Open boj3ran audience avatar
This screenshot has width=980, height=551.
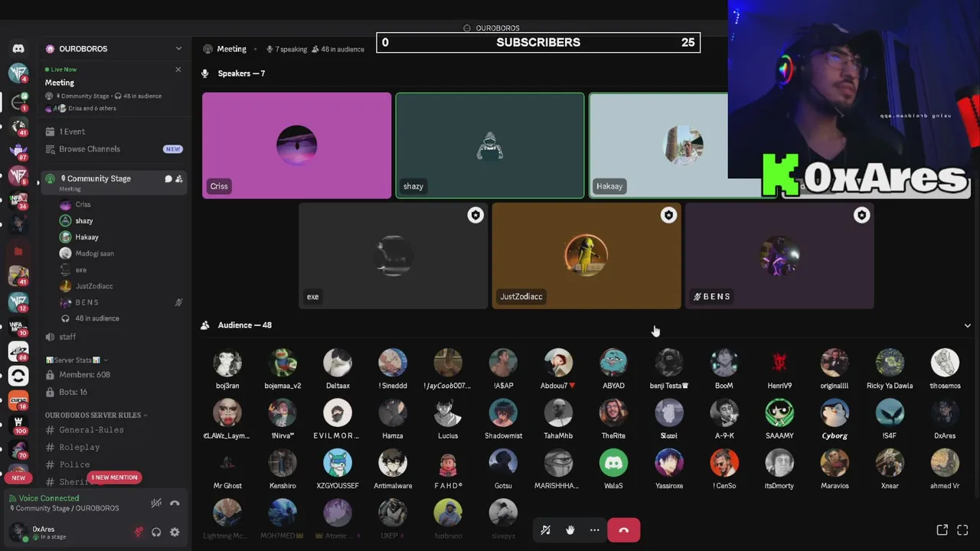tap(227, 364)
